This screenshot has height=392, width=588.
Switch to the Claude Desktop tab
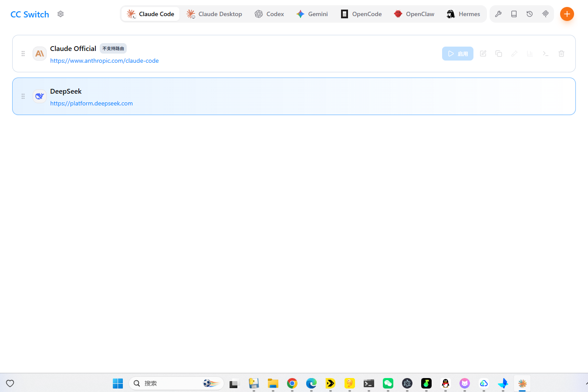pyautogui.click(x=214, y=14)
